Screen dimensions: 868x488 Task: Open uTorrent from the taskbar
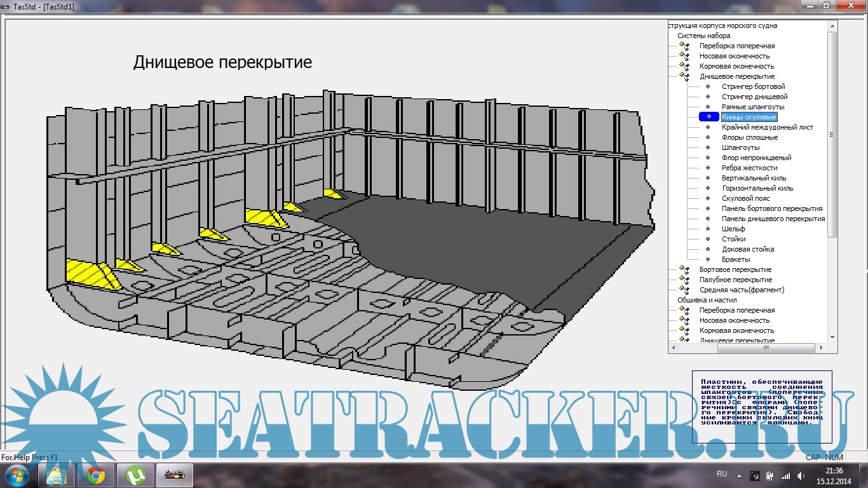[x=135, y=475]
